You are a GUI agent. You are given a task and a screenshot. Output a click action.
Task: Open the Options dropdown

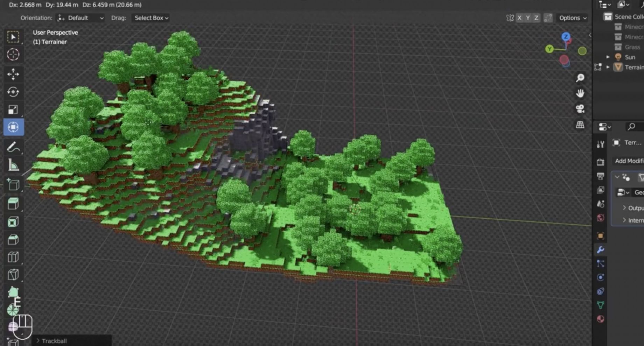tap(573, 18)
